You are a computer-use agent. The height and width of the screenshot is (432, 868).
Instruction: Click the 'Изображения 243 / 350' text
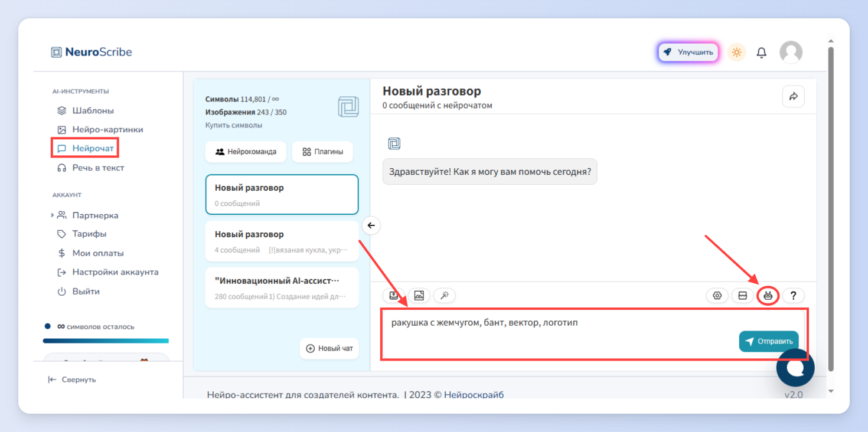[246, 112]
